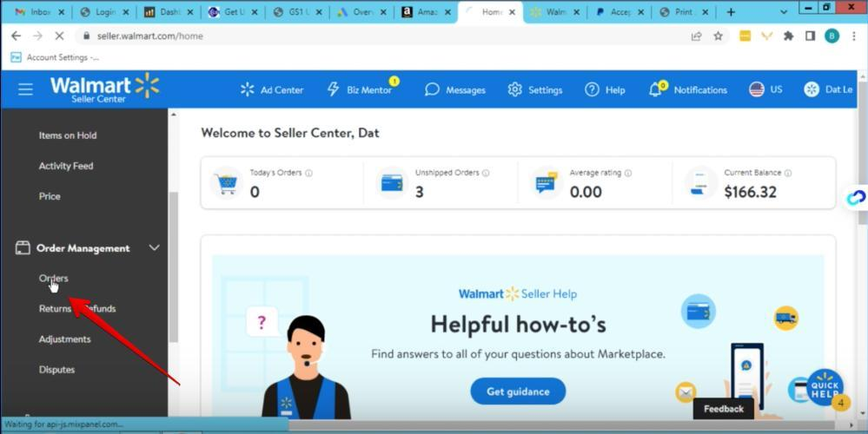Collapse Order Management chevron
Screen dimensions: 868x434
pos(155,247)
